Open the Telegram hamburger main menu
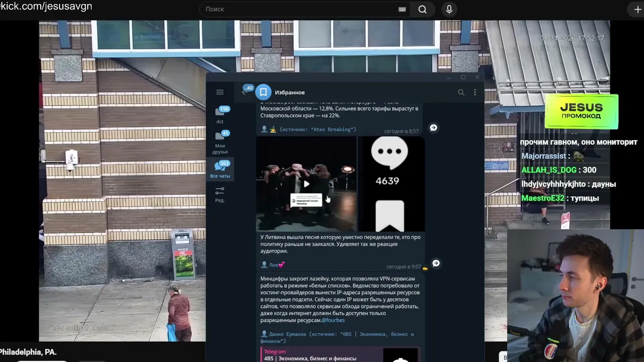Image resolution: width=644 pixels, height=362 pixels. click(x=220, y=92)
